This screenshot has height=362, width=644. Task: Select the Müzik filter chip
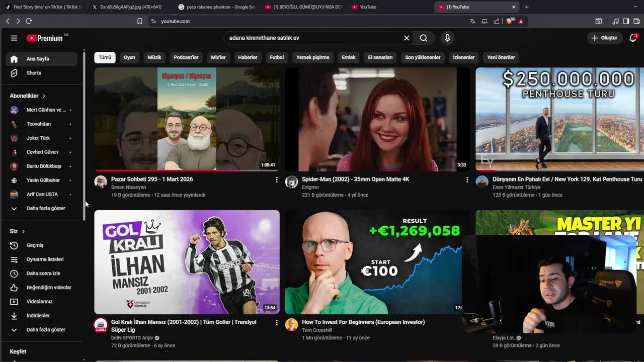pos(154,57)
